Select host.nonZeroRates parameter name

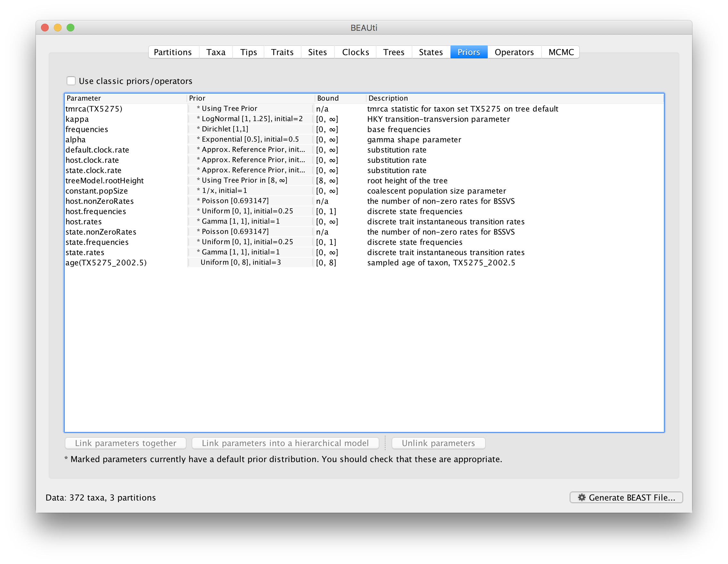coord(99,201)
